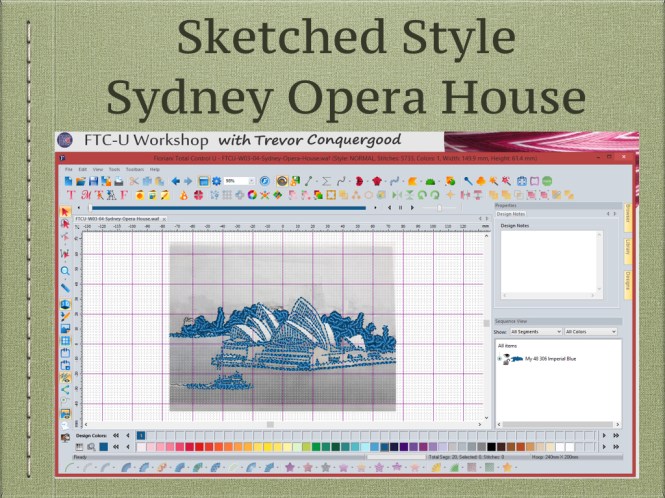Play the stitch simulation forward
This screenshot has width=665, height=498.
410,208
